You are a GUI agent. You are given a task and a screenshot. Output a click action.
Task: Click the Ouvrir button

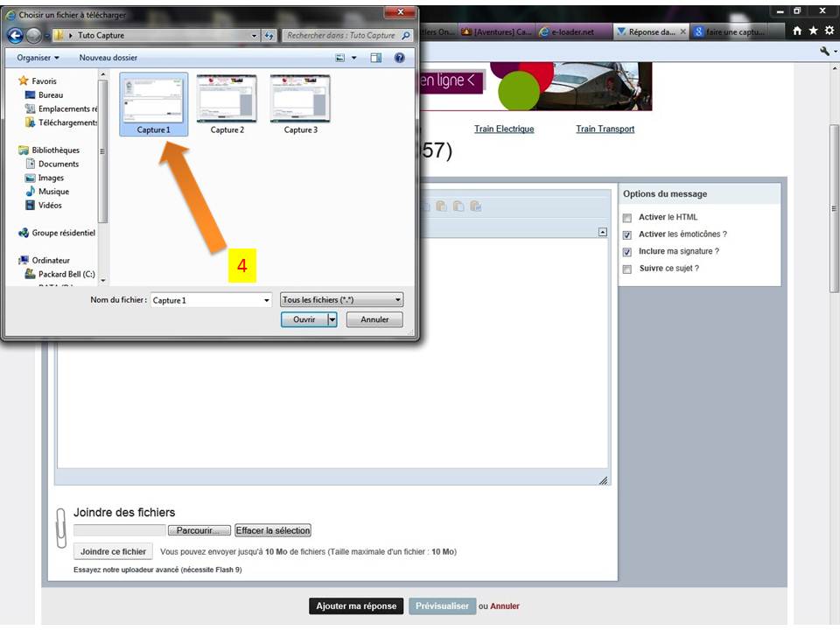(x=304, y=320)
